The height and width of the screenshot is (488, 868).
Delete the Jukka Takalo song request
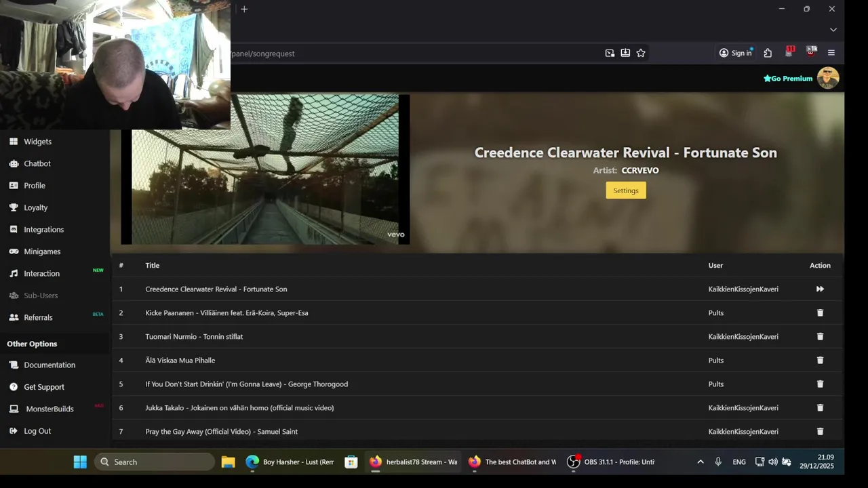tap(820, 407)
